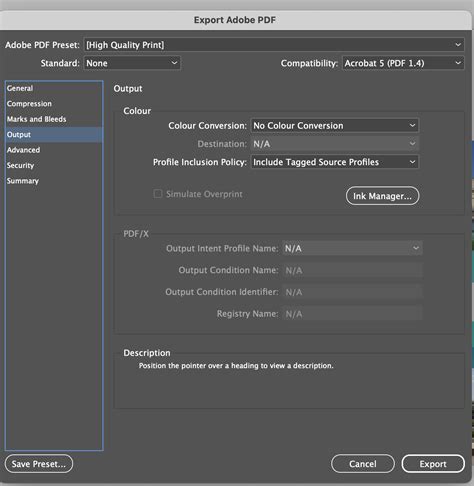Image resolution: width=474 pixels, height=486 pixels.
Task: Open the Ink Manager dialog
Action: (x=382, y=196)
